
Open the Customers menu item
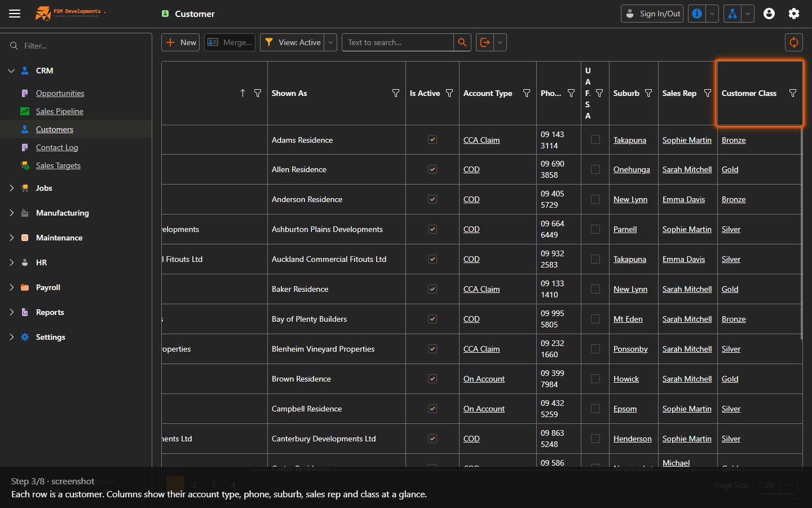point(55,129)
